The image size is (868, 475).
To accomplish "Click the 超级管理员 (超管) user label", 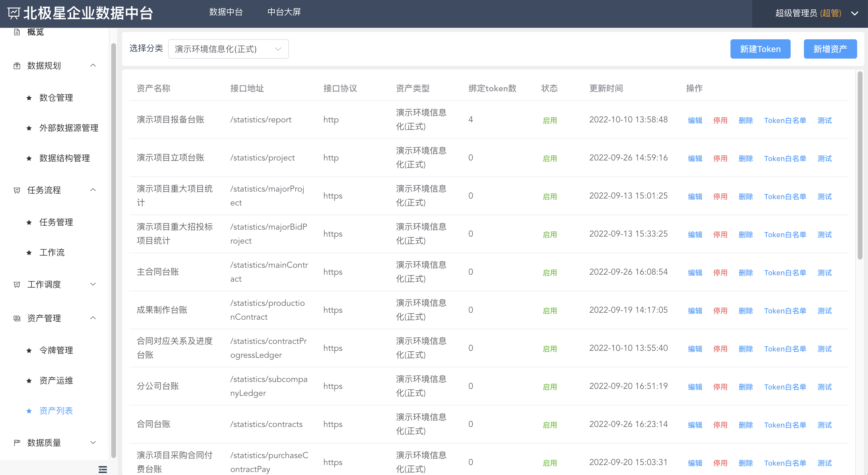I will tap(808, 13).
